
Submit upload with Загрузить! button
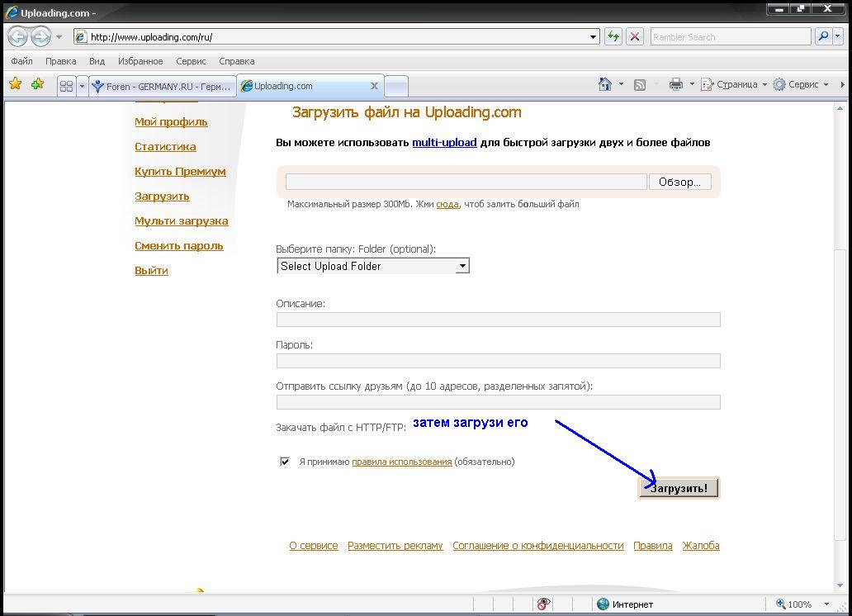click(679, 488)
